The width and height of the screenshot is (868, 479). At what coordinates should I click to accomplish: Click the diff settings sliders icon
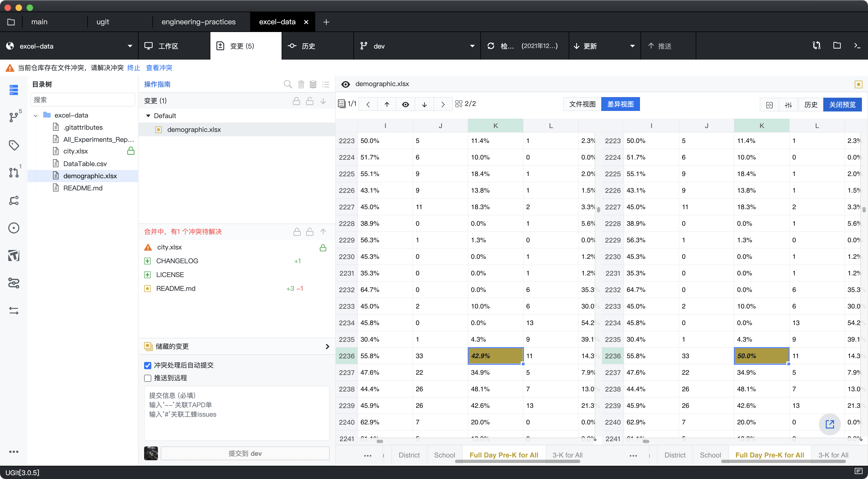[788, 105]
